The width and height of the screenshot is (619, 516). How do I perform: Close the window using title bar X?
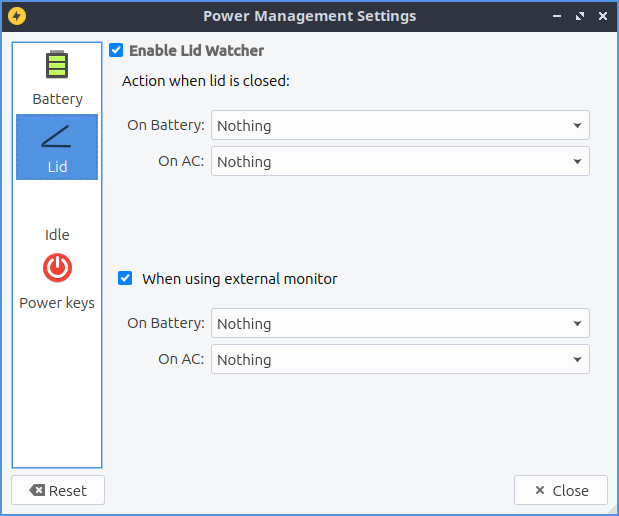tap(602, 17)
